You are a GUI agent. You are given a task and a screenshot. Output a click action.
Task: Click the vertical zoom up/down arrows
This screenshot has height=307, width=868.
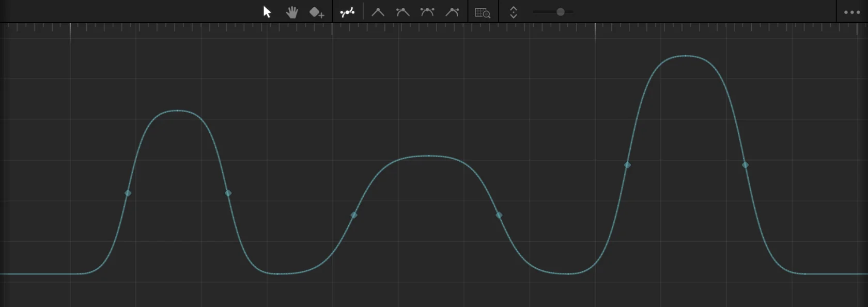click(513, 12)
